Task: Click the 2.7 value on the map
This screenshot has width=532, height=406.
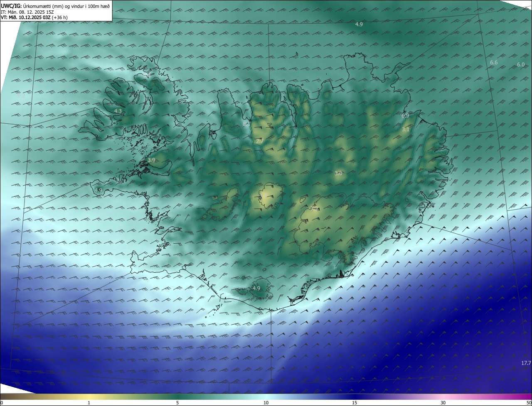Action: 259,142
